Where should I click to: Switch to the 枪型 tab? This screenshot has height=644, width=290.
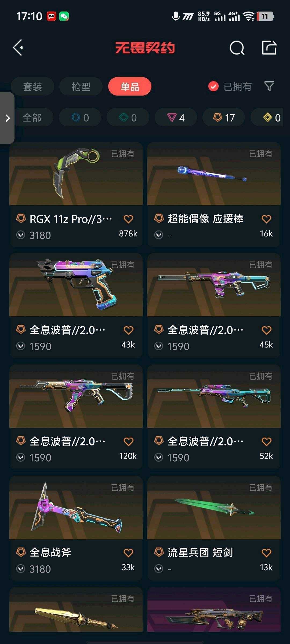coord(81,86)
